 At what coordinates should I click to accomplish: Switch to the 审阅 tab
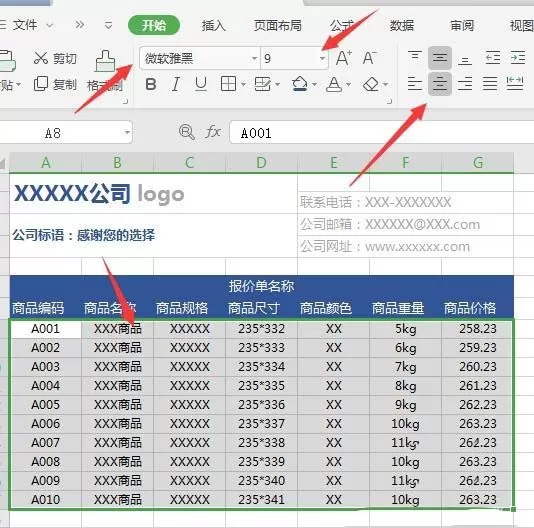click(x=462, y=26)
